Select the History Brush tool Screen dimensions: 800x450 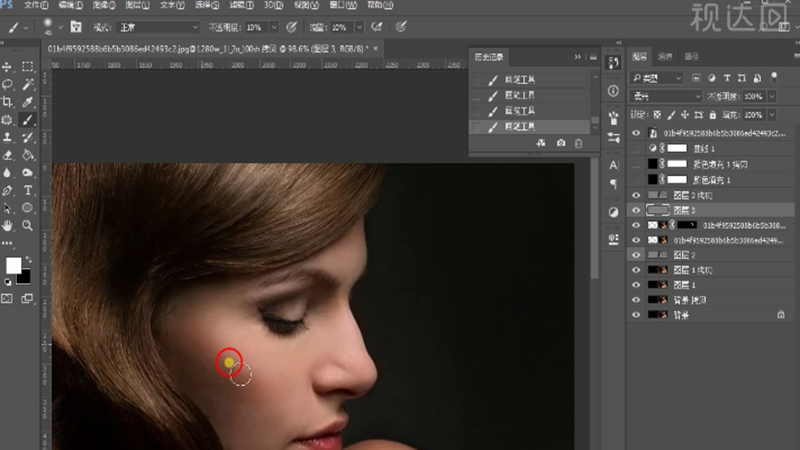(28, 137)
